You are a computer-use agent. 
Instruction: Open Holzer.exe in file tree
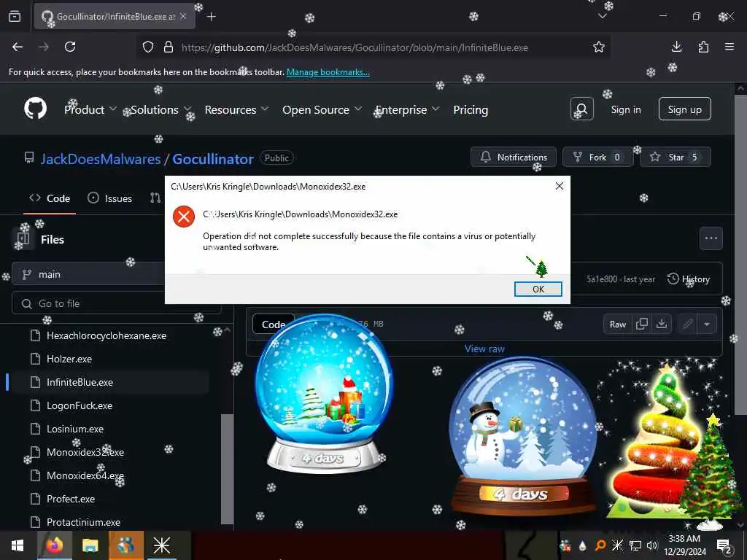tap(69, 359)
